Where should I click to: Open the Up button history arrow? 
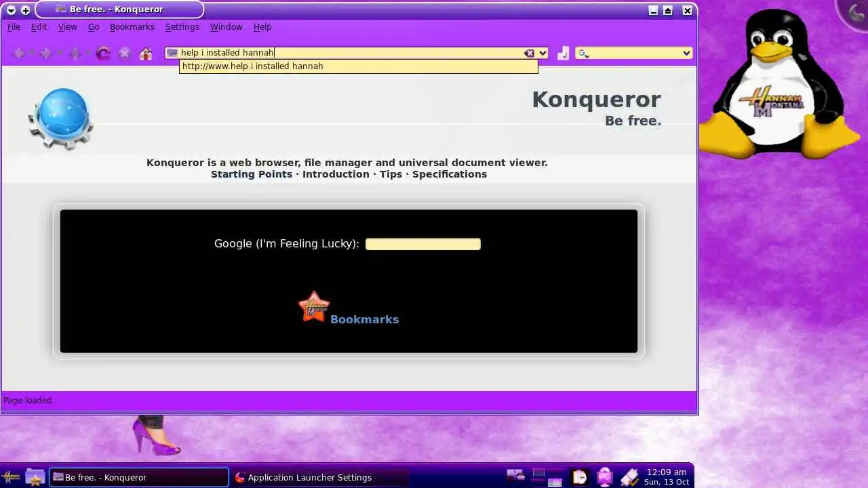pos(87,53)
